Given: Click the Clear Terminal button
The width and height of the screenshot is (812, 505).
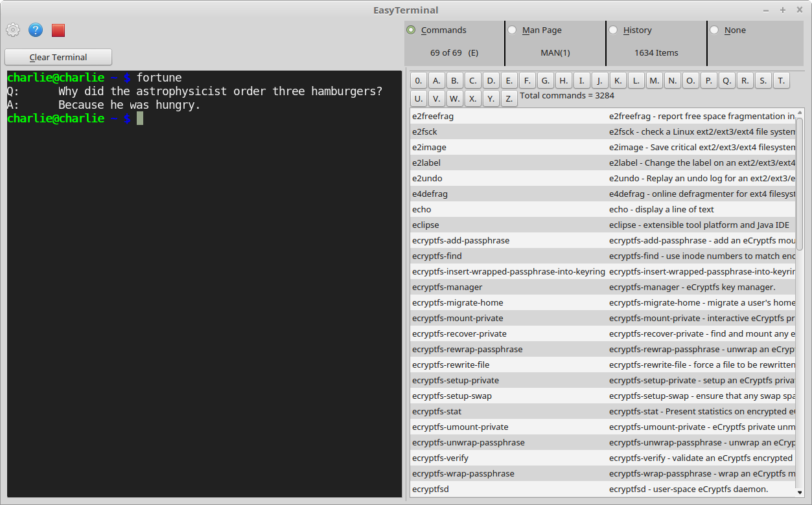Looking at the screenshot, I should 58,57.
